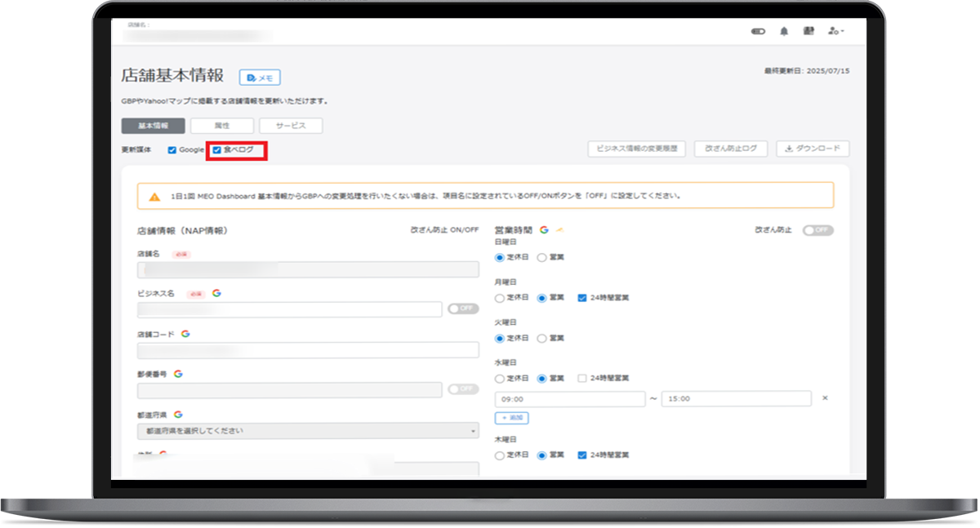This screenshot has width=980, height=528.
Task: Uncheck the Google update media checkbox
Action: 172,150
